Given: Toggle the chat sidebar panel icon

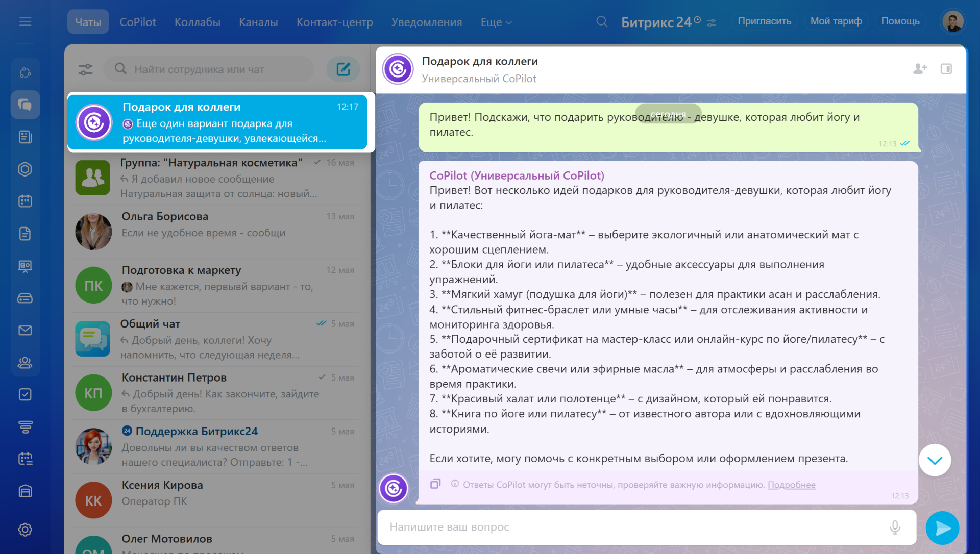Looking at the screenshot, I should (x=946, y=69).
